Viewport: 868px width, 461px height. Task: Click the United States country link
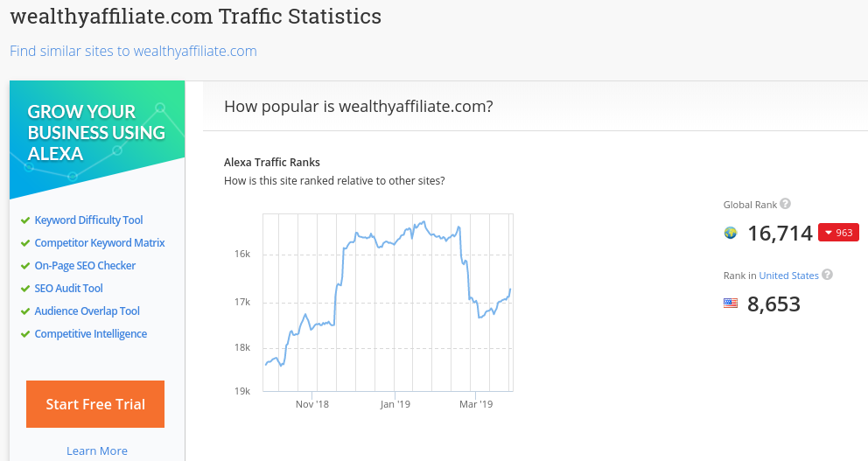click(788, 276)
